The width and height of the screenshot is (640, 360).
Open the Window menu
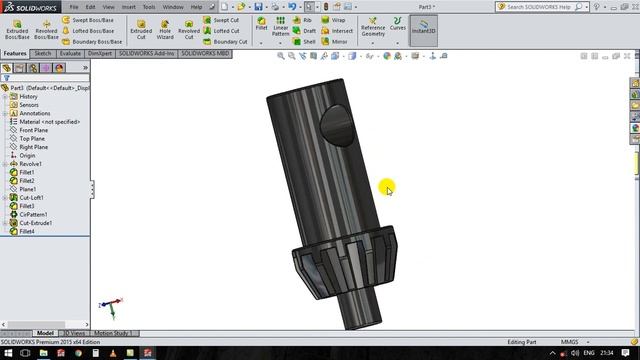point(173,7)
